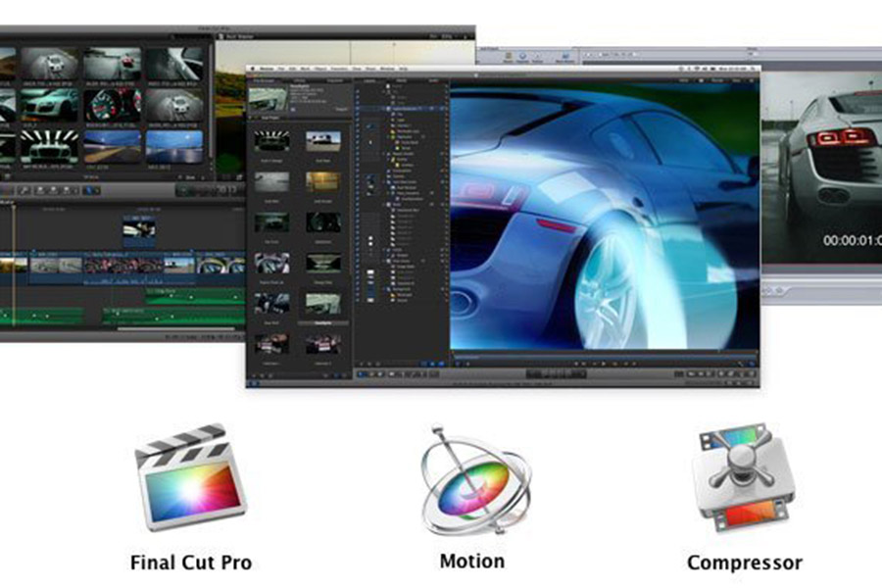The height and width of the screenshot is (588, 882).
Task: Disable the checkbox next to the Background layer group
Action: [382, 289]
